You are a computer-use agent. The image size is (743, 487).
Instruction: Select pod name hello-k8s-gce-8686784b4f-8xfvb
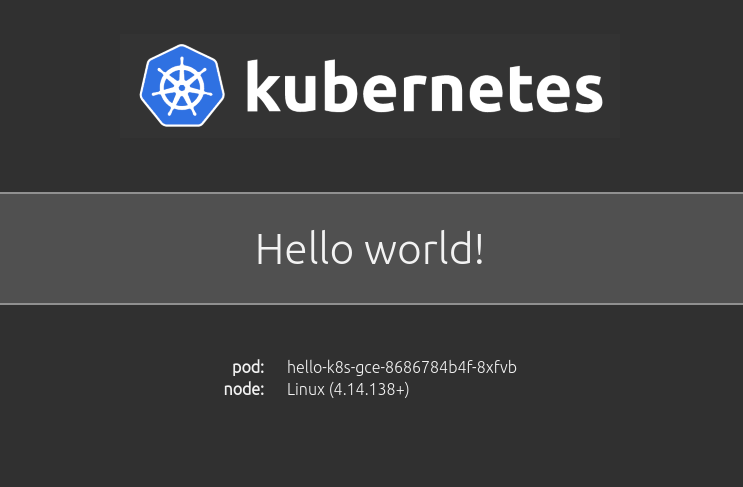point(402,367)
